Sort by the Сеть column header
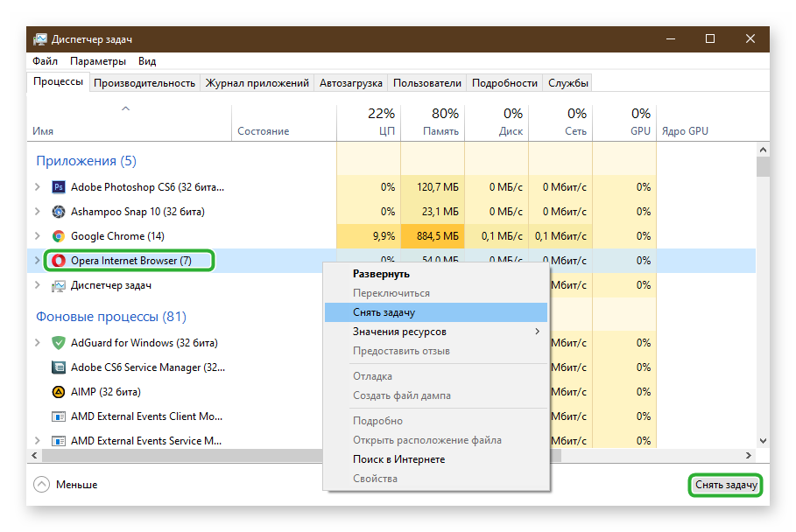The height and width of the screenshot is (532, 796). click(560, 122)
